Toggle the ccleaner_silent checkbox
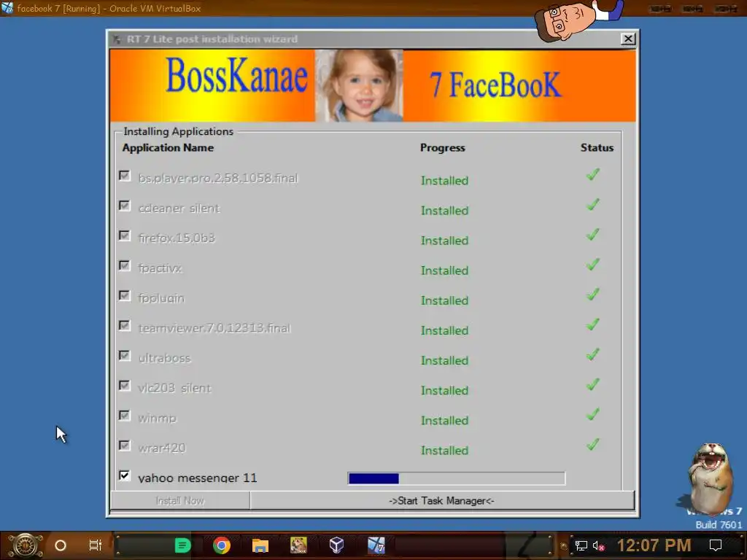747x560 pixels. click(124, 206)
